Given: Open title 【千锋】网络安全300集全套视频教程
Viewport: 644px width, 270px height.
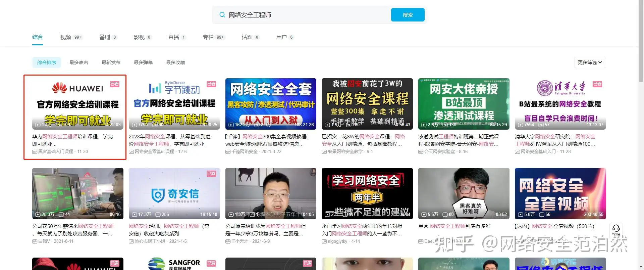Looking at the screenshot, I should tap(267, 140).
